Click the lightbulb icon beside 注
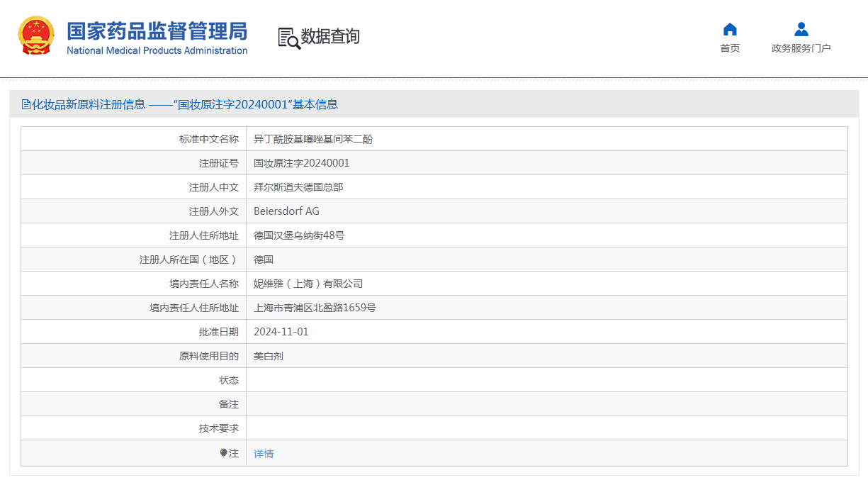This screenshot has height=485, width=868. pyautogui.click(x=223, y=453)
